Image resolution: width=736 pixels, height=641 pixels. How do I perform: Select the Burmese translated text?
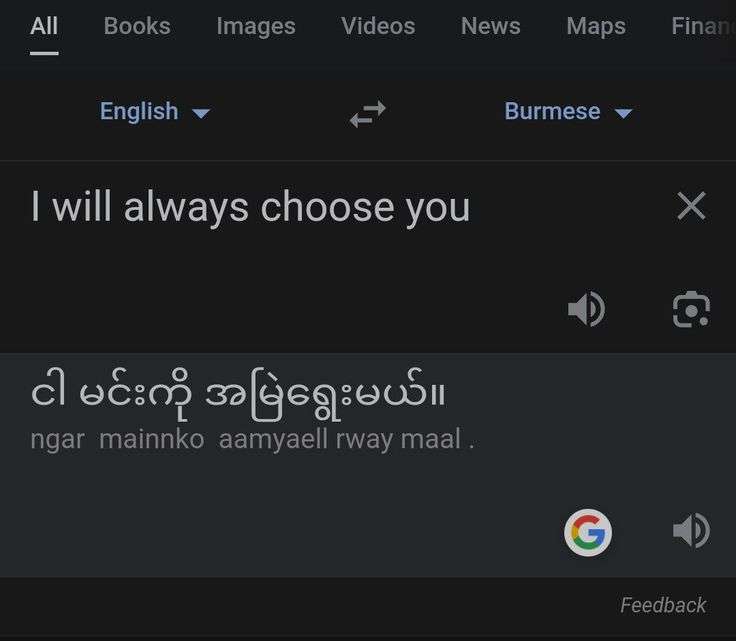pyautogui.click(x=238, y=395)
